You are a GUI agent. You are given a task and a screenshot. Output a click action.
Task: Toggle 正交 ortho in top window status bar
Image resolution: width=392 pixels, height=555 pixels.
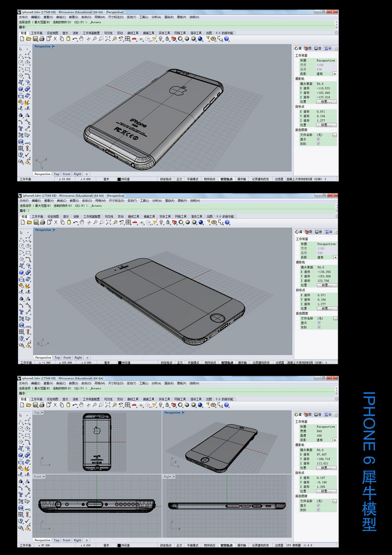click(179, 179)
